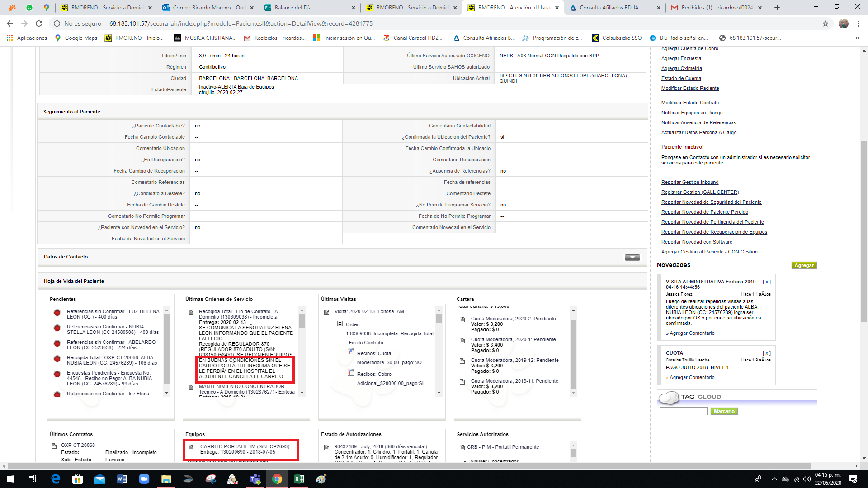868x488 pixels.
Task: Open the Agregar Encuesta link
Action: point(681,58)
